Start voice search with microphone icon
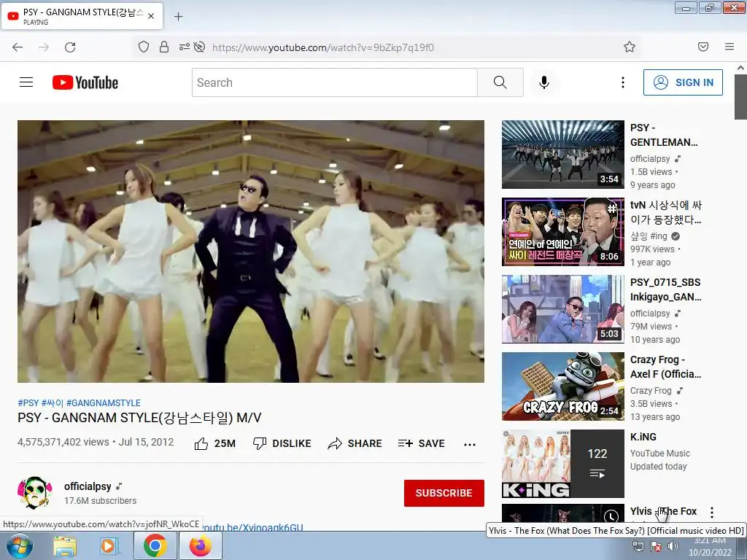This screenshot has height=560, width=747. [x=544, y=82]
